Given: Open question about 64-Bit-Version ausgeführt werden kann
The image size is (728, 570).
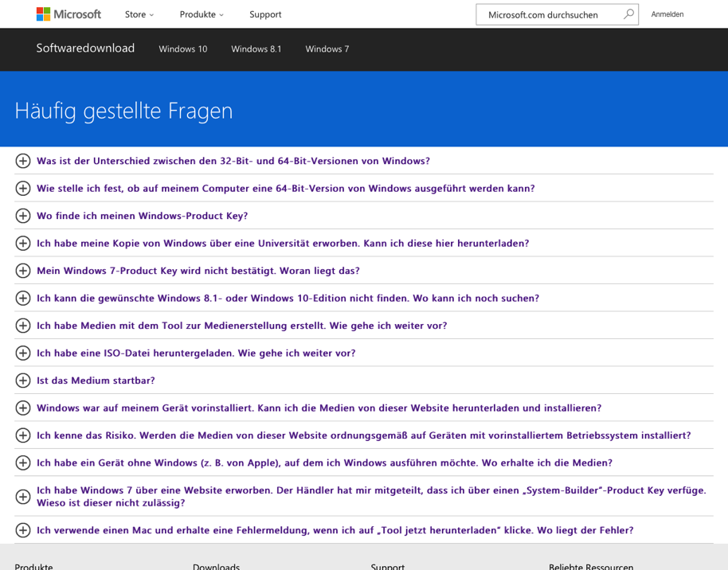Looking at the screenshot, I should pyautogui.click(x=285, y=189).
